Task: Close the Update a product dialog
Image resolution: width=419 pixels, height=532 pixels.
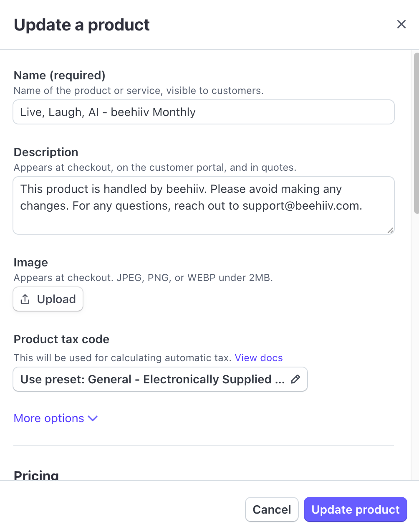Action: pyautogui.click(x=401, y=25)
